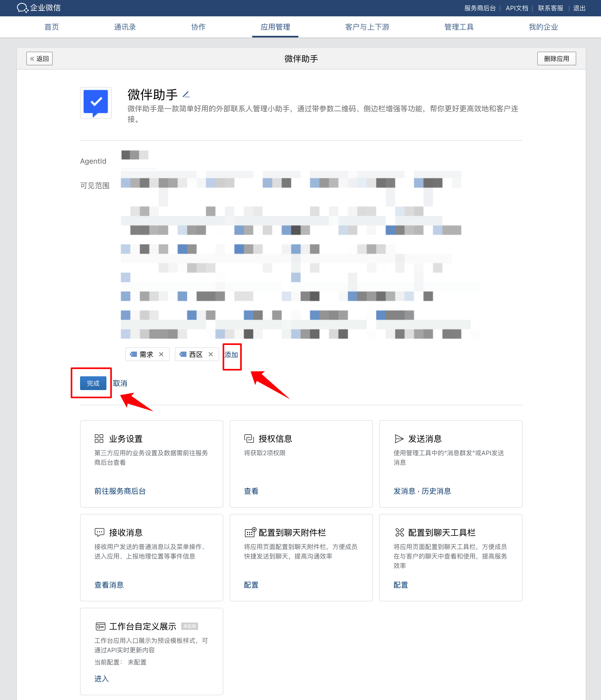The width and height of the screenshot is (601, 700).
Task: Open the 管理工具 tab
Action: (x=459, y=27)
